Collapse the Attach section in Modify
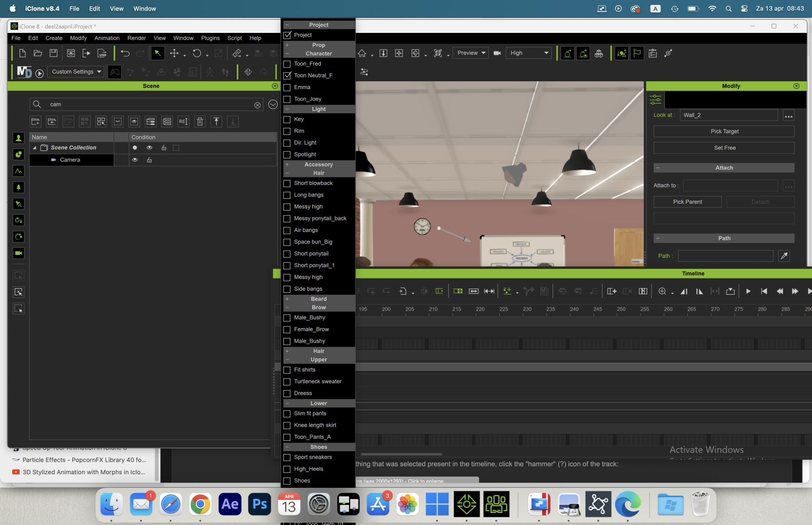Screen dimensions: 812x525 click(x=658, y=168)
